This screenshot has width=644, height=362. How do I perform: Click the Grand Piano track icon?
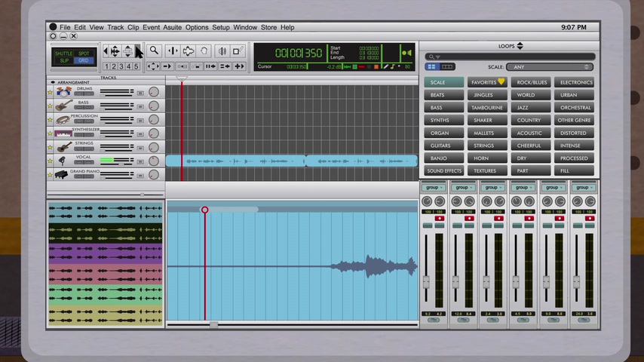[x=62, y=174]
